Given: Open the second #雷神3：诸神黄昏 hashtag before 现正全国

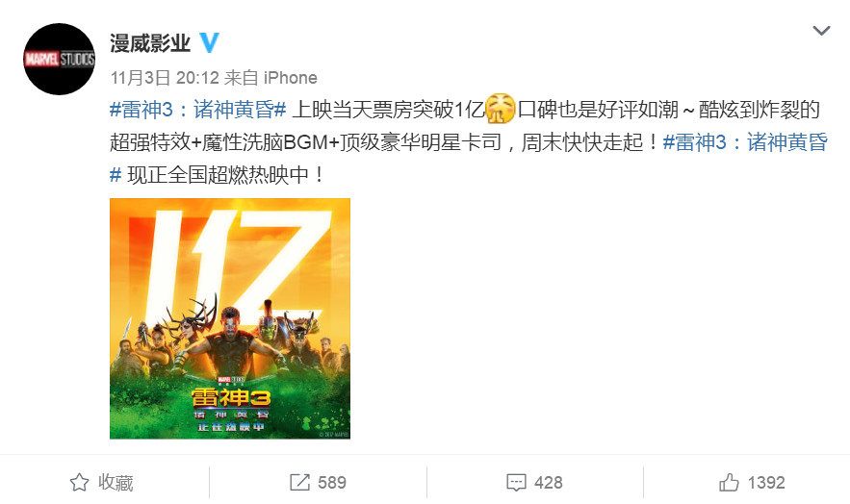Looking at the screenshot, I should [745, 142].
